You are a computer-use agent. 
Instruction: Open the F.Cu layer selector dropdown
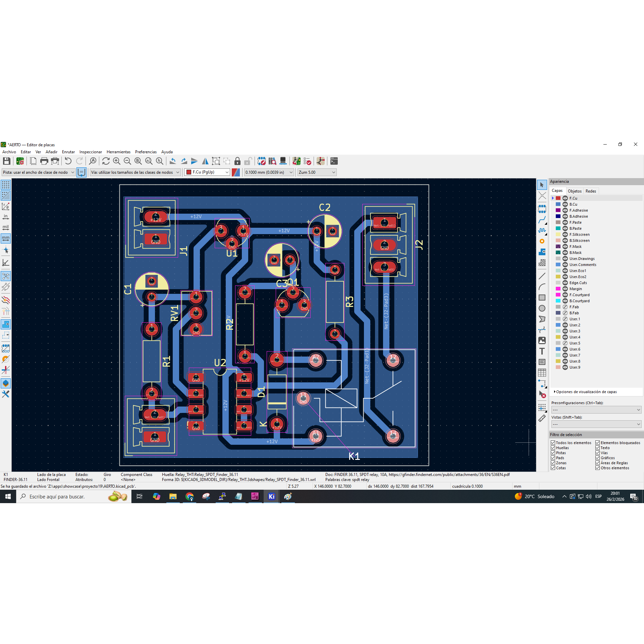[x=207, y=172]
